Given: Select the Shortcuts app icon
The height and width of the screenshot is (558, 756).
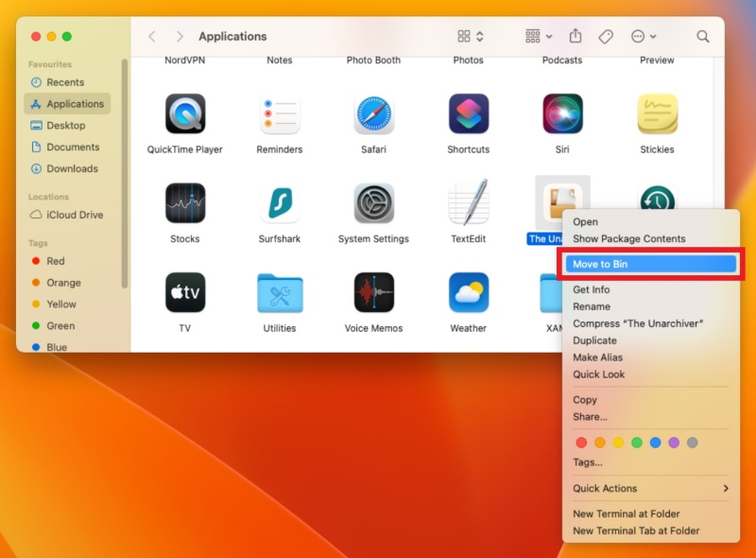Looking at the screenshot, I should [468, 113].
